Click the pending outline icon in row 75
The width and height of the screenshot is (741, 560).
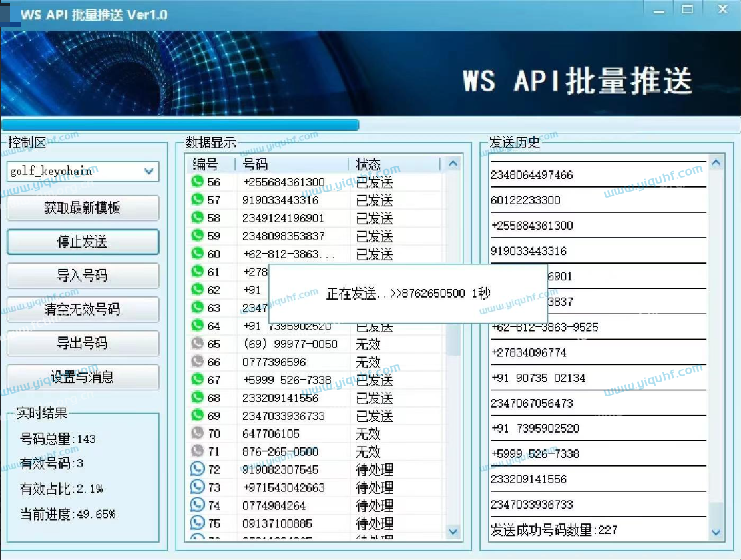coord(198,523)
